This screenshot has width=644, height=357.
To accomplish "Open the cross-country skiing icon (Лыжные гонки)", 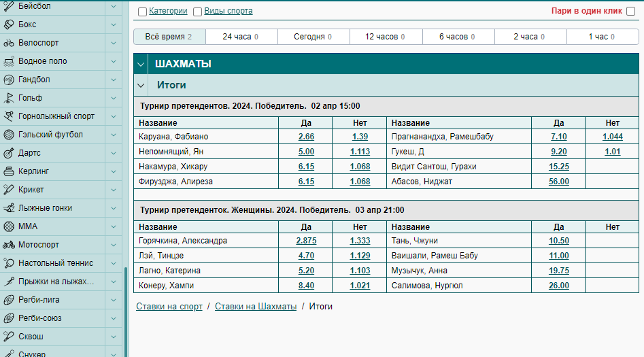I will (9, 208).
